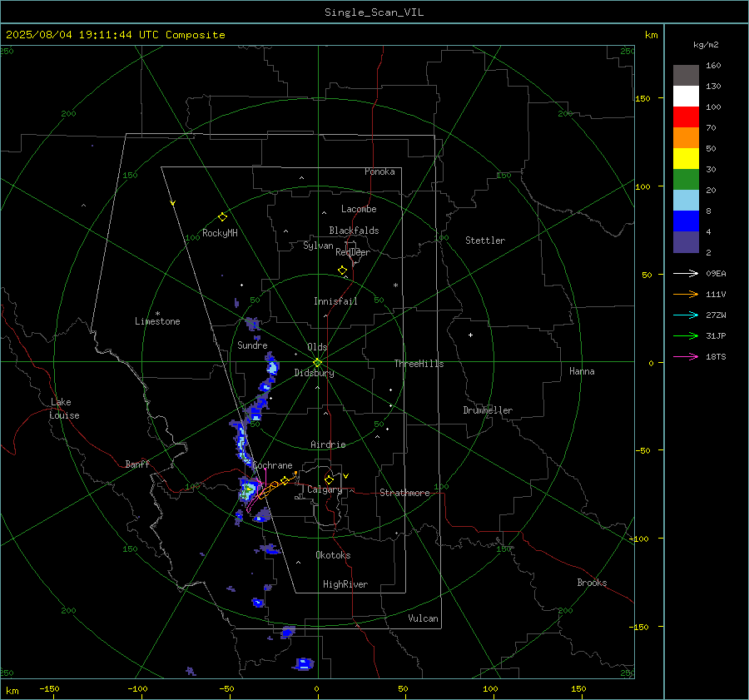Click the yellow diamond marker near RockyMH
Image resolution: width=749 pixels, height=700 pixels.
point(222,217)
